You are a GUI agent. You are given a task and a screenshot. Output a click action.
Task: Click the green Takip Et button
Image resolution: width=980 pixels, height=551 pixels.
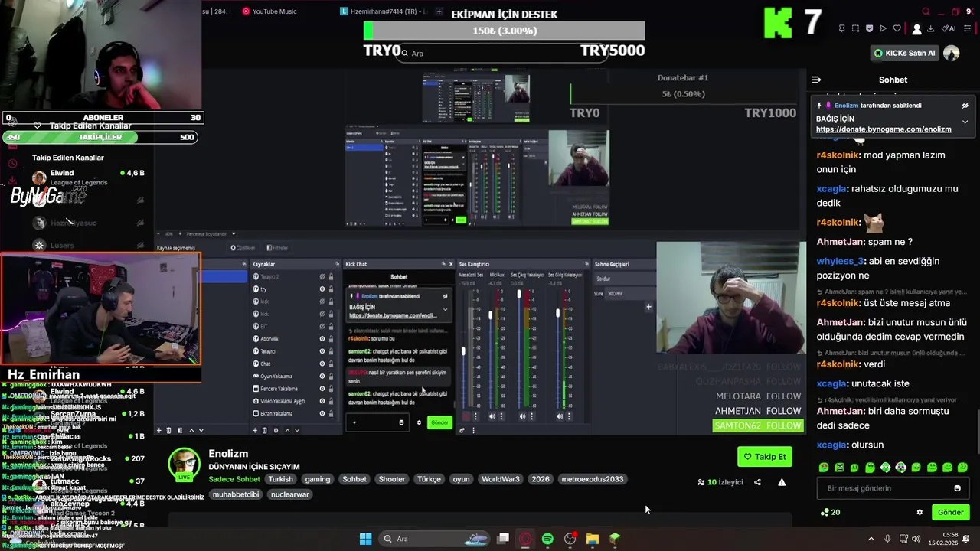tap(764, 457)
